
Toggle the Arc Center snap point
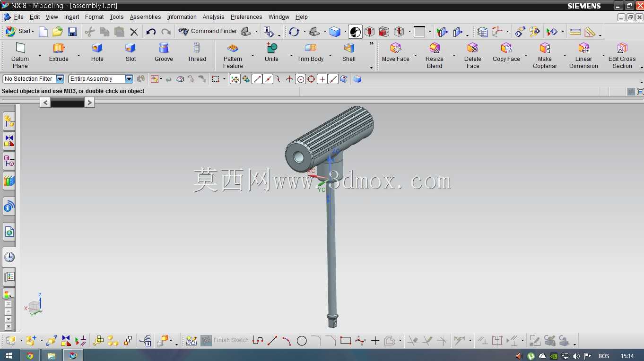tap(300, 79)
